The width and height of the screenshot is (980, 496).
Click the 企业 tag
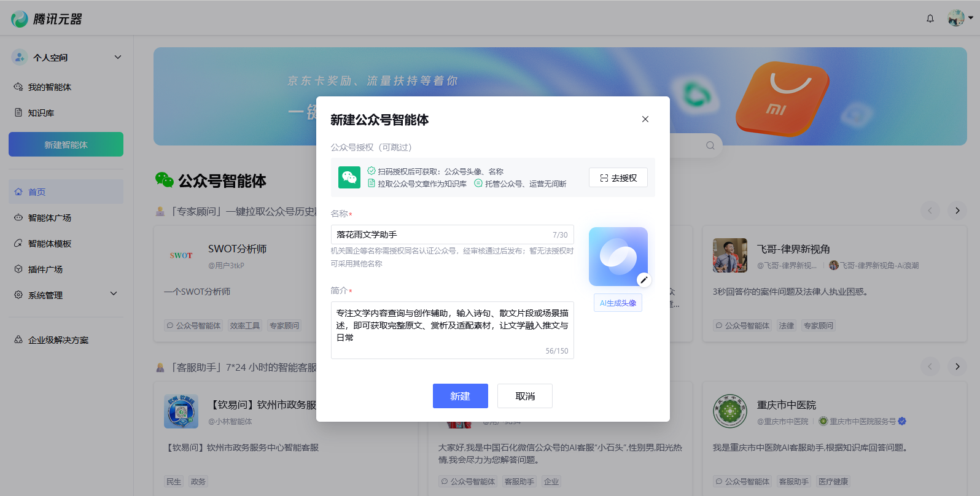point(551,481)
